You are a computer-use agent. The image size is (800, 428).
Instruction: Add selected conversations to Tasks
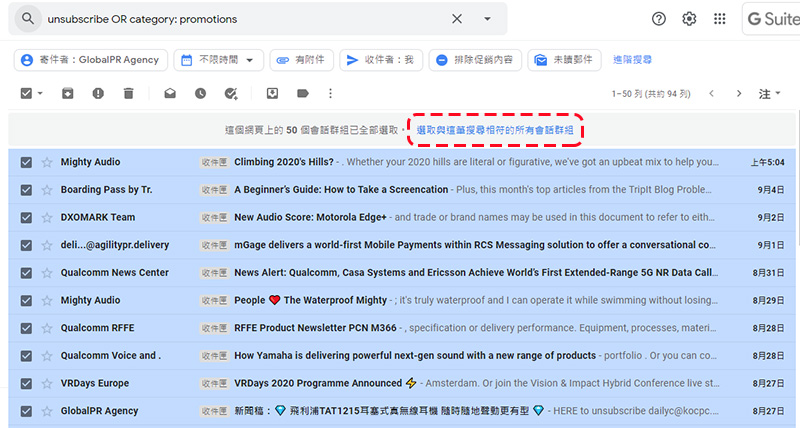pos(231,93)
